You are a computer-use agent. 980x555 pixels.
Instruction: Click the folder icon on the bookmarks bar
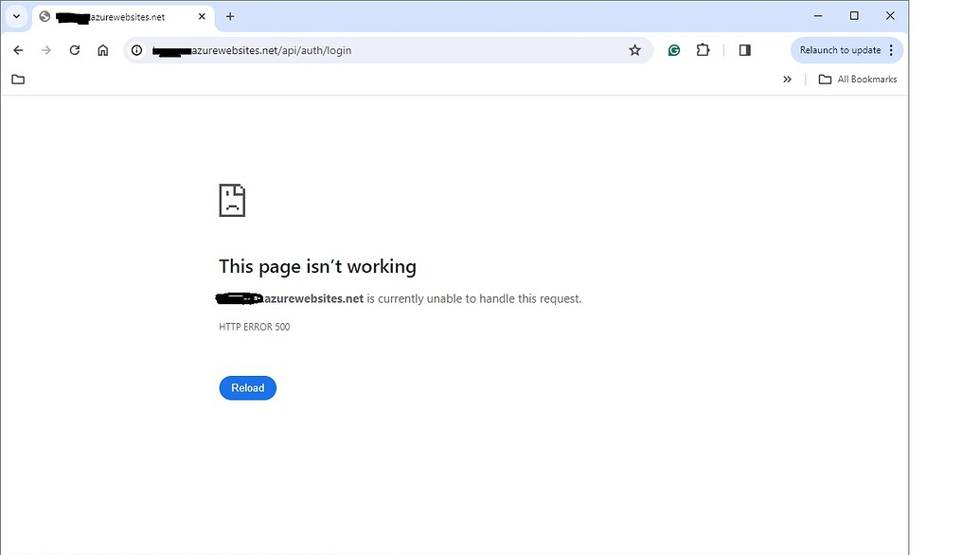(x=17, y=80)
